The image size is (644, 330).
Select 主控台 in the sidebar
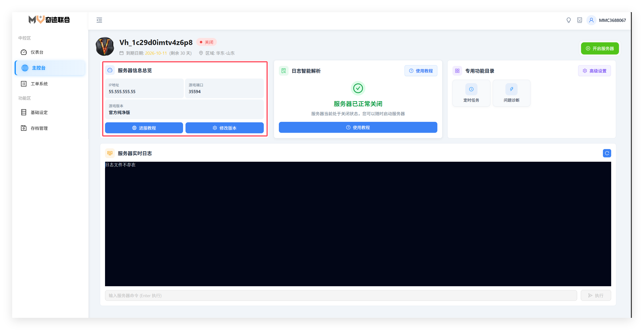click(x=50, y=68)
